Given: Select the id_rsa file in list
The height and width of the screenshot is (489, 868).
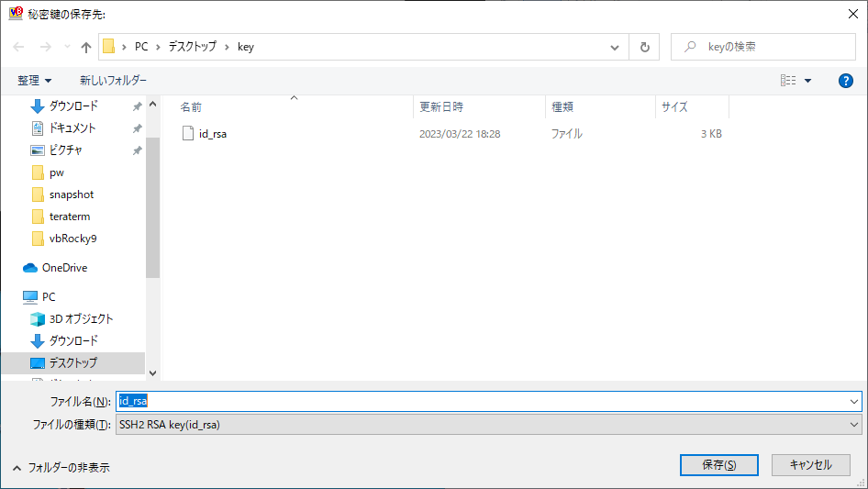Looking at the screenshot, I should click(212, 133).
